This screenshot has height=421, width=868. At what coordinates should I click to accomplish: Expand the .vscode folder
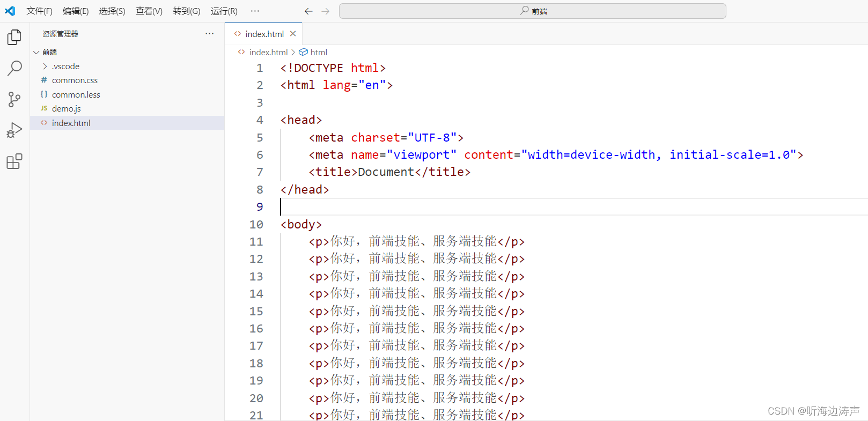point(45,67)
